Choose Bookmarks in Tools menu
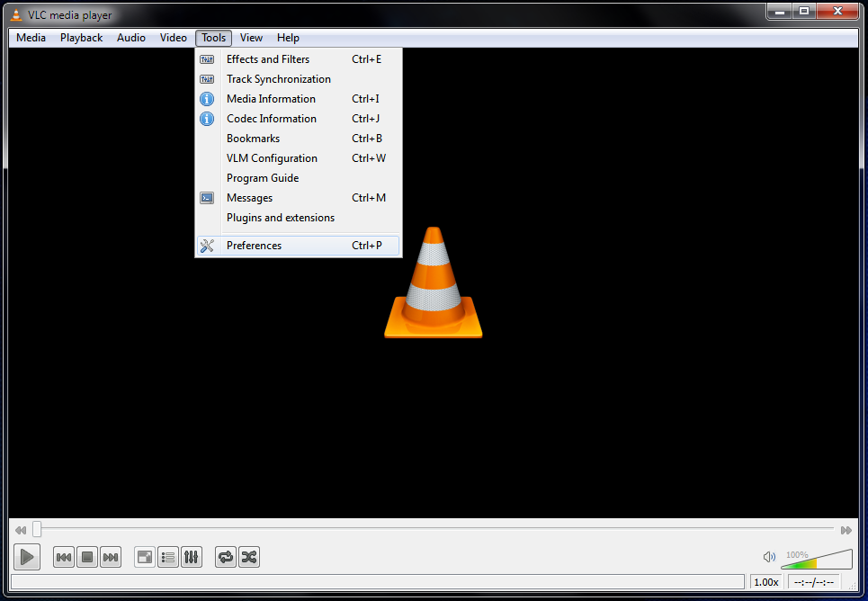 point(299,139)
